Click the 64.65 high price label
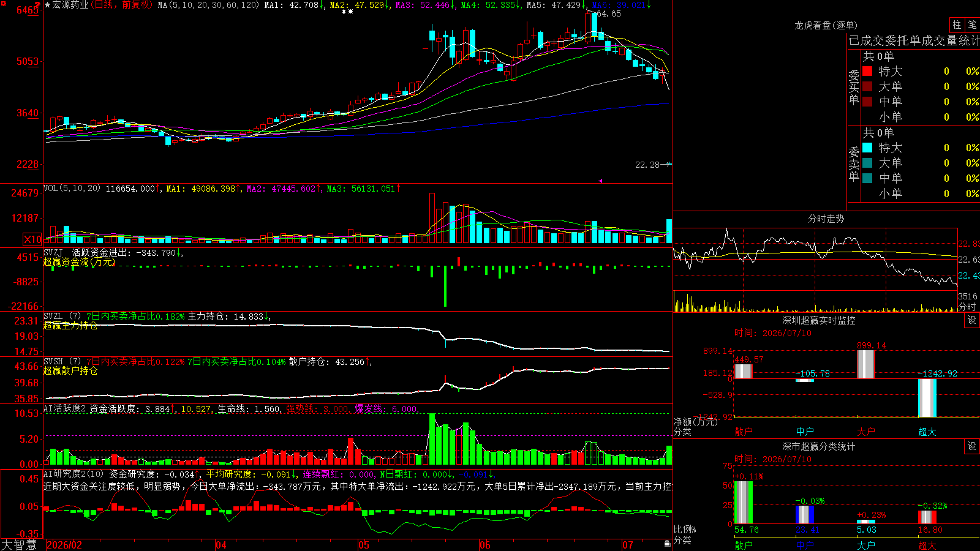980x551 pixels. (609, 13)
